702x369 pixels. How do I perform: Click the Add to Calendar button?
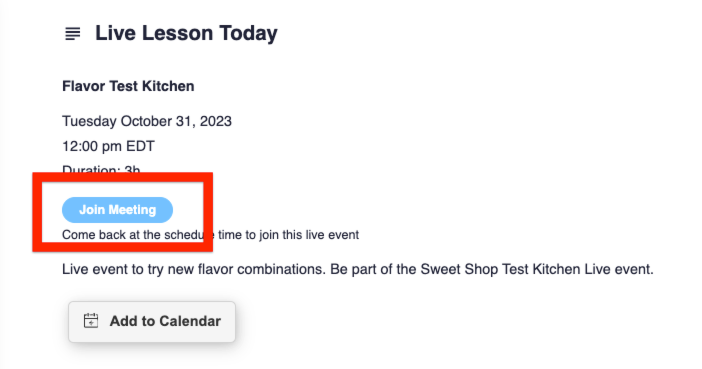[x=152, y=322]
